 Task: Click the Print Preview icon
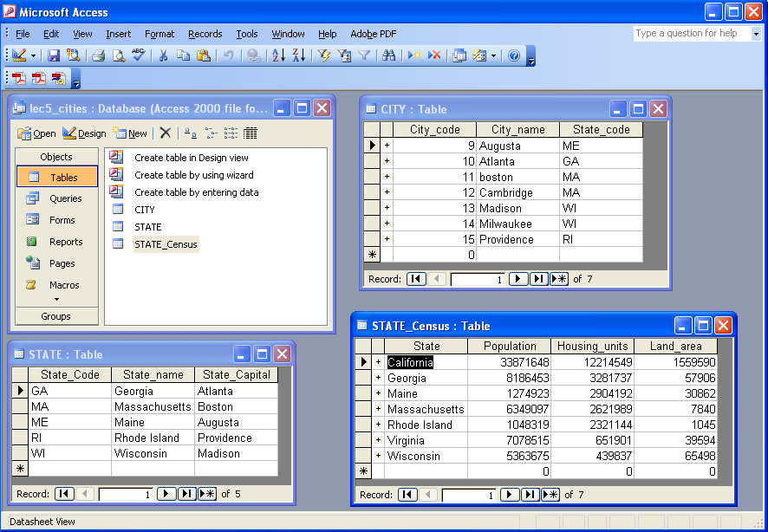[x=118, y=55]
